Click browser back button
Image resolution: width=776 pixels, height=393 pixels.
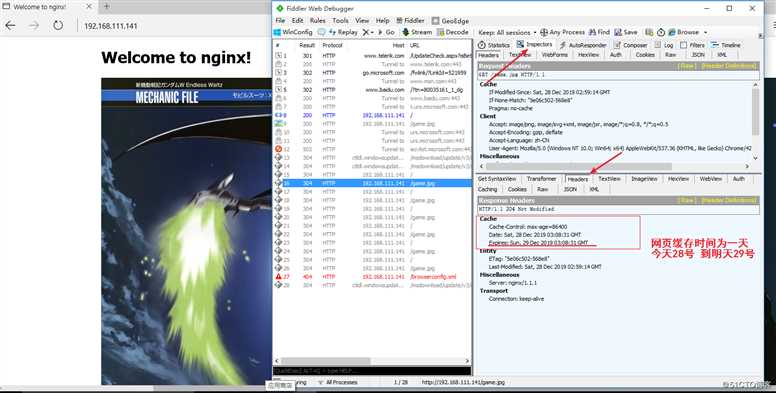tap(10, 26)
